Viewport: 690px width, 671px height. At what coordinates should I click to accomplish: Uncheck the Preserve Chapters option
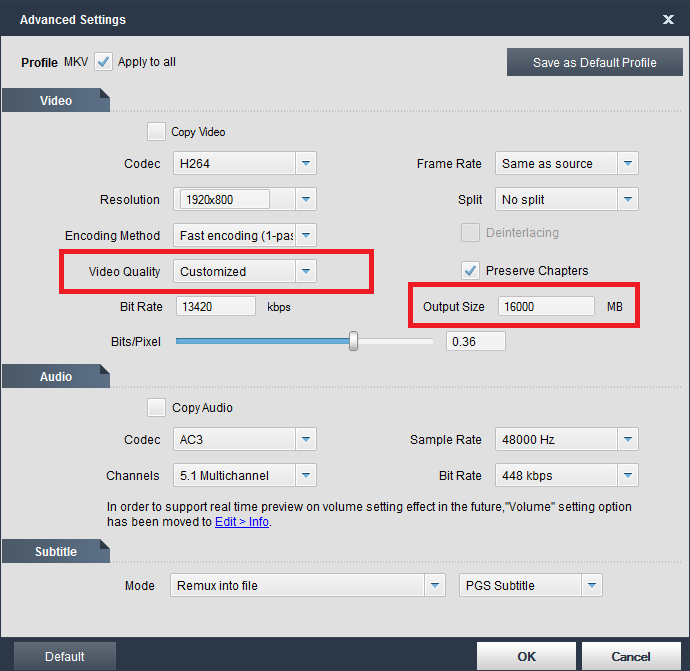[x=470, y=270]
